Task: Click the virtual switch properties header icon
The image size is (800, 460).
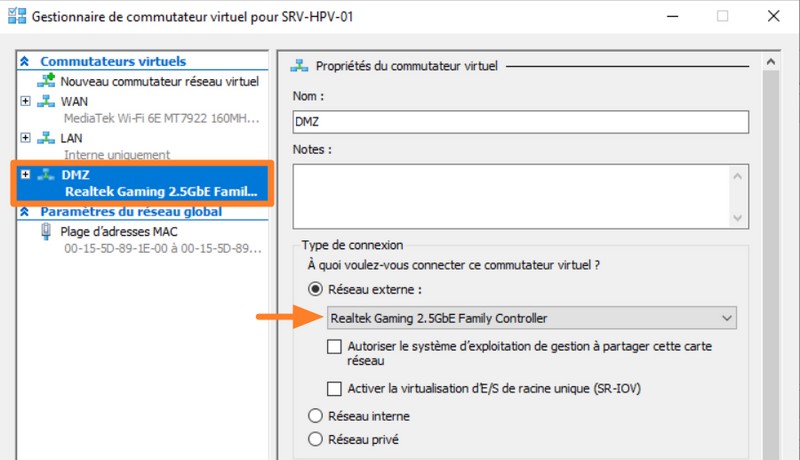Action: point(298,66)
